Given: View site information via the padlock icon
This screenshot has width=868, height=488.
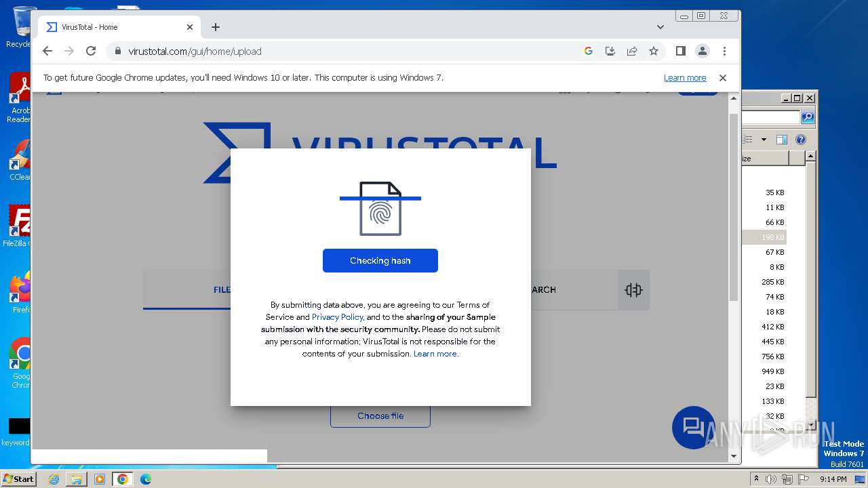Looking at the screenshot, I should coord(118,51).
